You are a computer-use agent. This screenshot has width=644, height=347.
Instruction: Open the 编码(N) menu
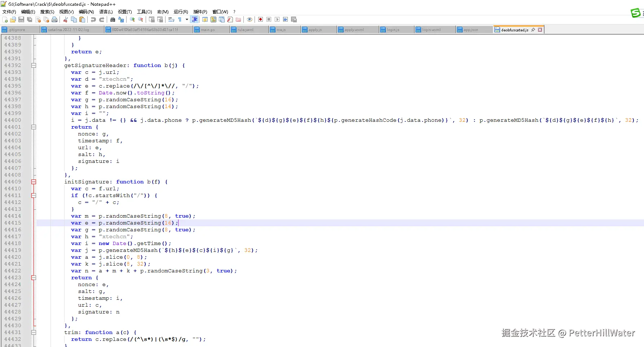coord(86,12)
